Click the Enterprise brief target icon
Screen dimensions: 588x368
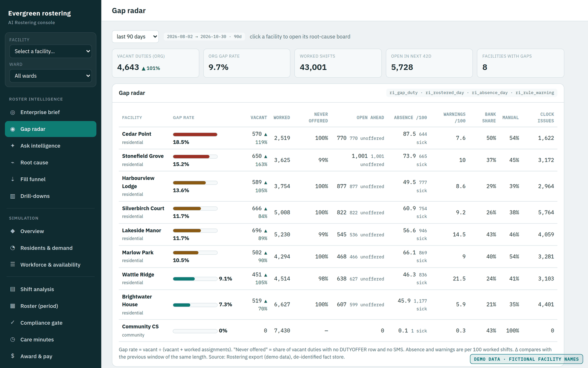[x=12, y=112]
